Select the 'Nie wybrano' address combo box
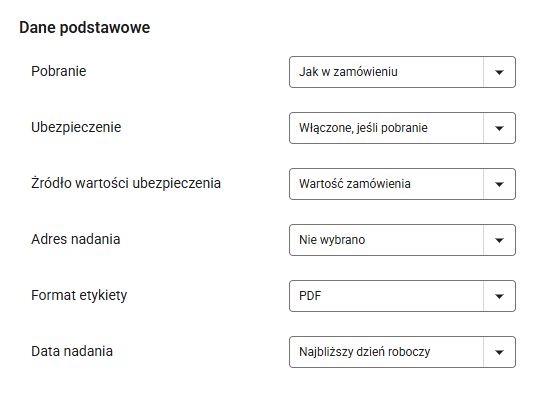 (x=402, y=240)
